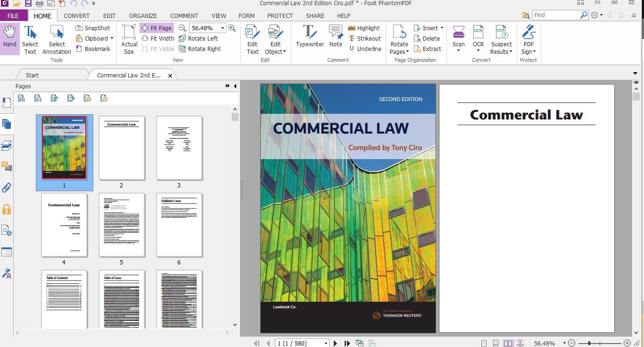
Task: Switch to the CONVERT ribbon tab
Action: point(77,16)
